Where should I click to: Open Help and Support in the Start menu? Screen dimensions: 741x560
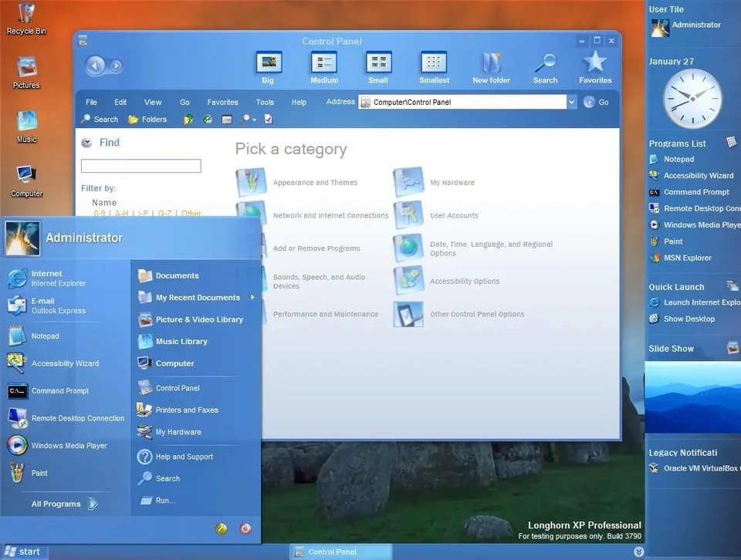(x=175, y=457)
